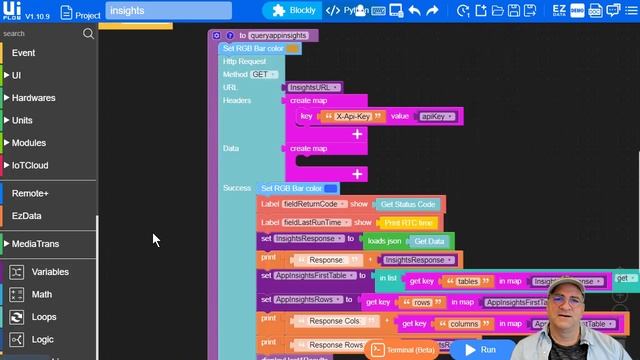Open the apiKey variable dropdown
Image resolution: width=640 pixels, height=360 pixels.
point(437,116)
